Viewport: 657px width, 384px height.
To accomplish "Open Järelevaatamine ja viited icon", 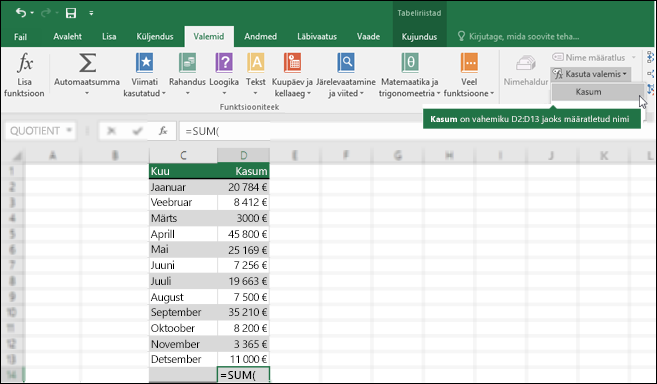I will coord(346,64).
